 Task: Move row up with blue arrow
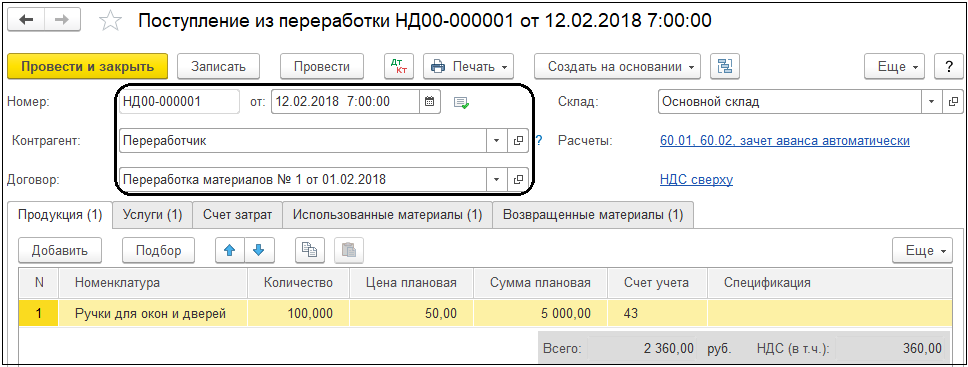(230, 250)
